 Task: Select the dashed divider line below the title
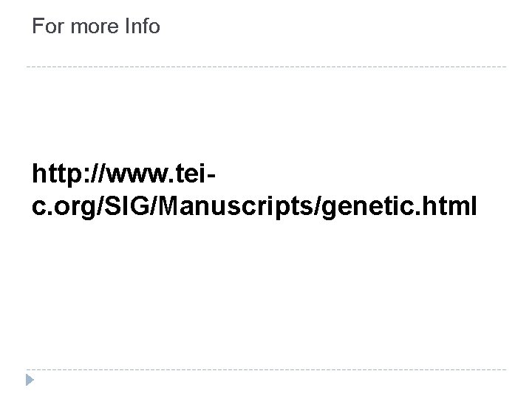click(266, 66)
